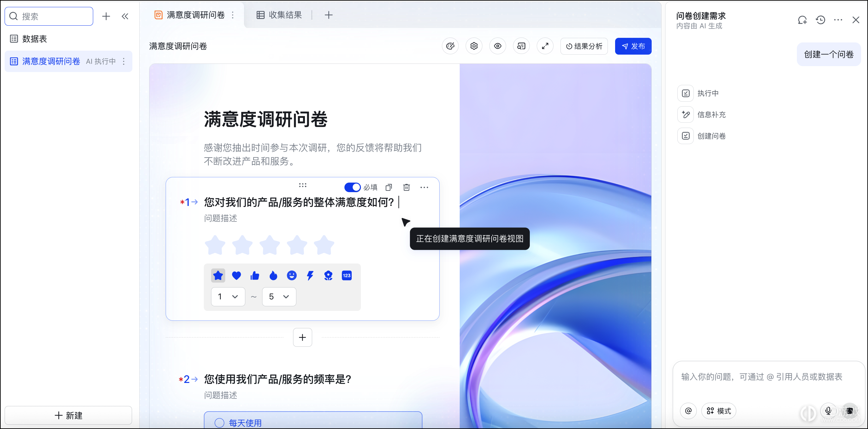Select the flame rating icon style

273,275
